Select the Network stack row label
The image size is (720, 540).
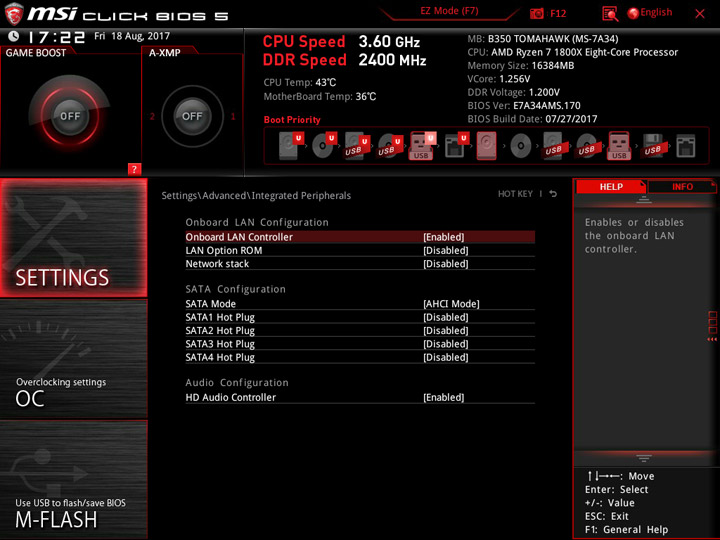pos(217,264)
